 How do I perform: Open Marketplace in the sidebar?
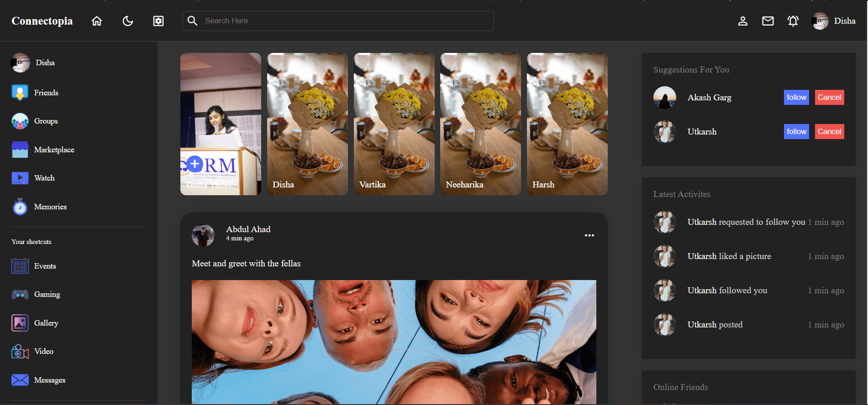(x=54, y=150)
